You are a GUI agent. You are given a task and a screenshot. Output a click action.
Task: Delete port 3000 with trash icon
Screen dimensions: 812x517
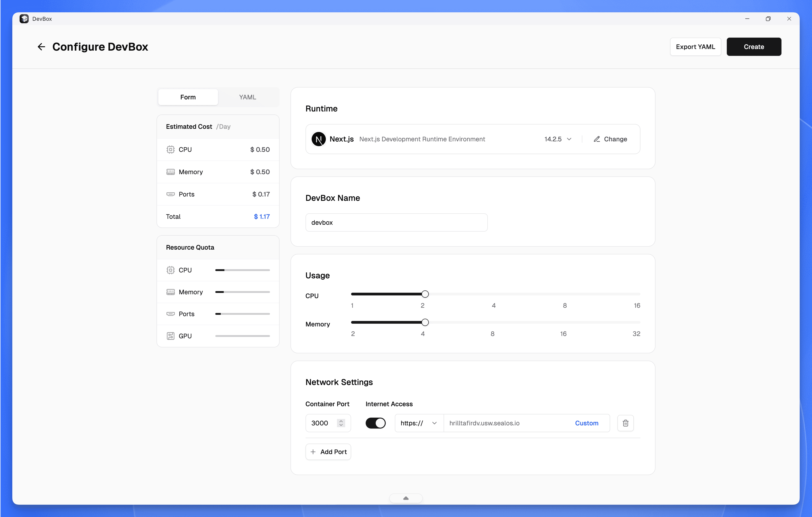[x=625, y=423]
